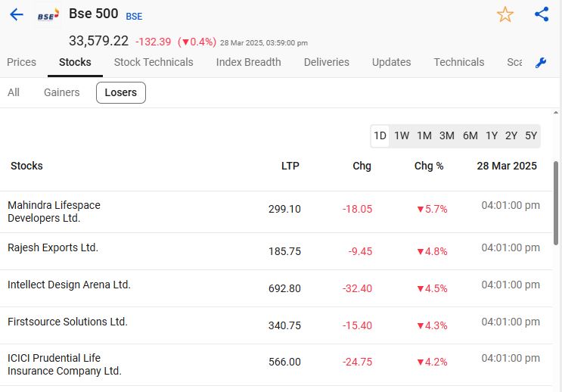The image size is (562, 392).
Task: Show the Gainers filter
Action: 61,92
